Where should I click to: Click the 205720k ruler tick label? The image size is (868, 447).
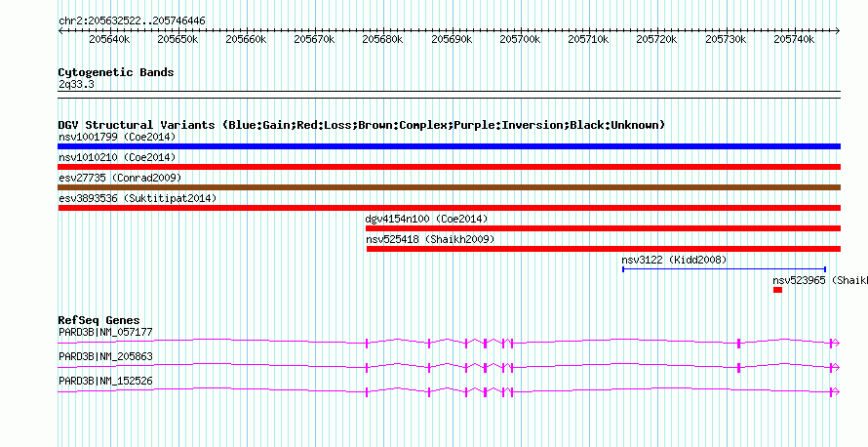pos(657,39)
